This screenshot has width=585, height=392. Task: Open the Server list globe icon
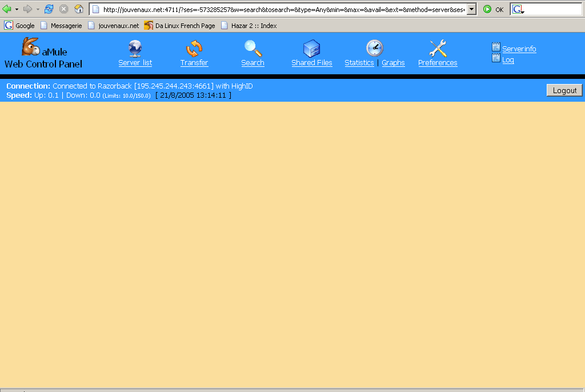pyautogui.click(x=135, y=49)
